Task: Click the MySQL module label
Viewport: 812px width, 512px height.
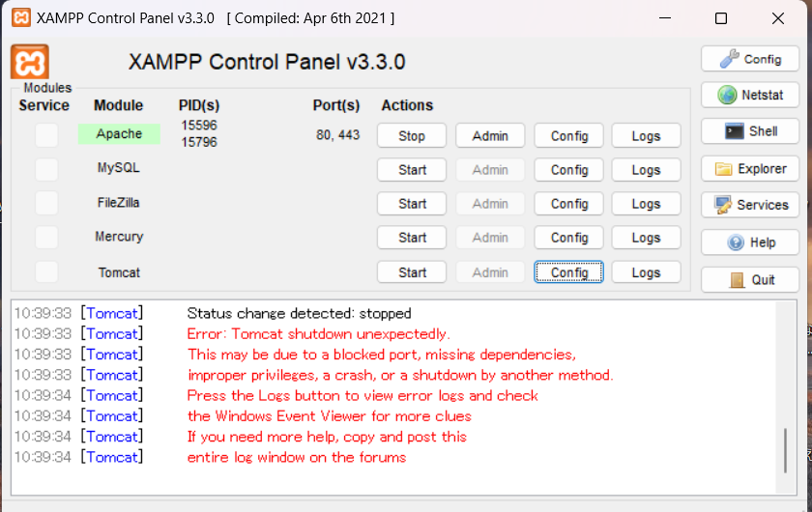Action: pyautogui.click(x=119, y=168)
